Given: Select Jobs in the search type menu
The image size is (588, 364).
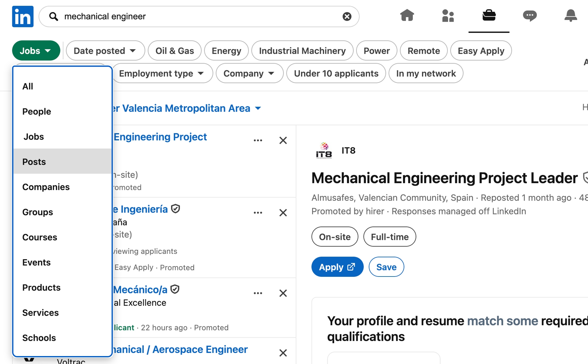Looking at the screenshot, I should coord(62,136).
